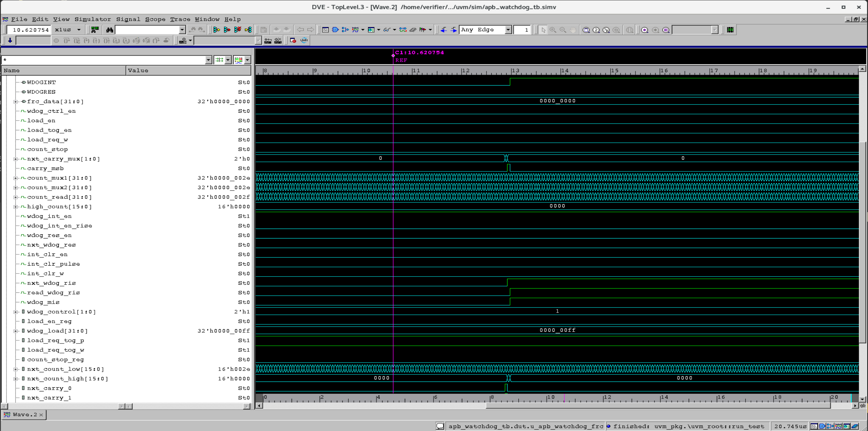Click the zoom half (1/2) icon
The height and width of the screenshot is (431, 868).
[x=606, y=30]
